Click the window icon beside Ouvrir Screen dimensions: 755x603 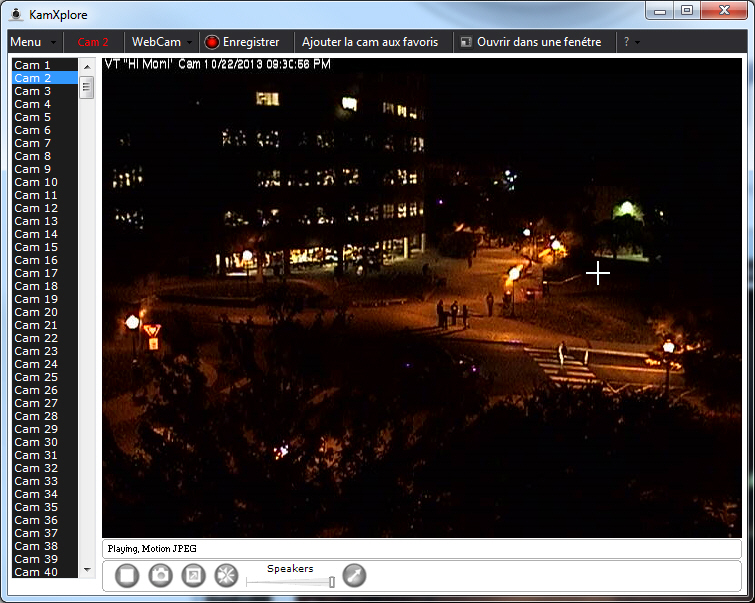[x=466, y=42]
